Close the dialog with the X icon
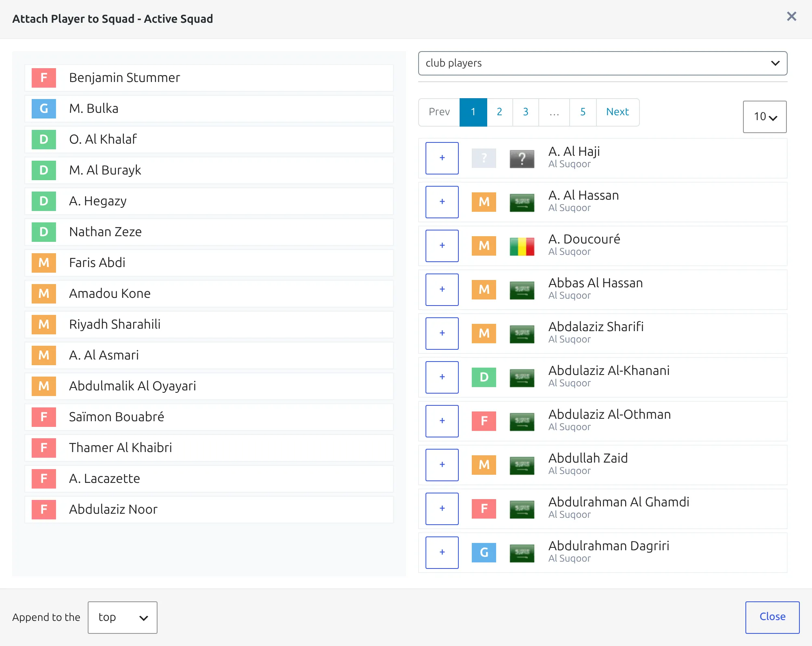 (791, 17)
